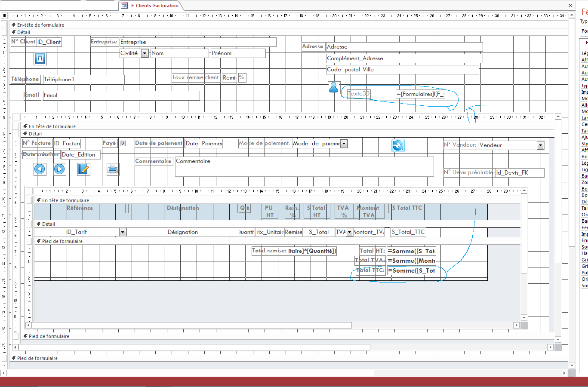Select the F_Clients_Facturation tab
Screen dimensions: 588x387
click(x=155, y=6)
